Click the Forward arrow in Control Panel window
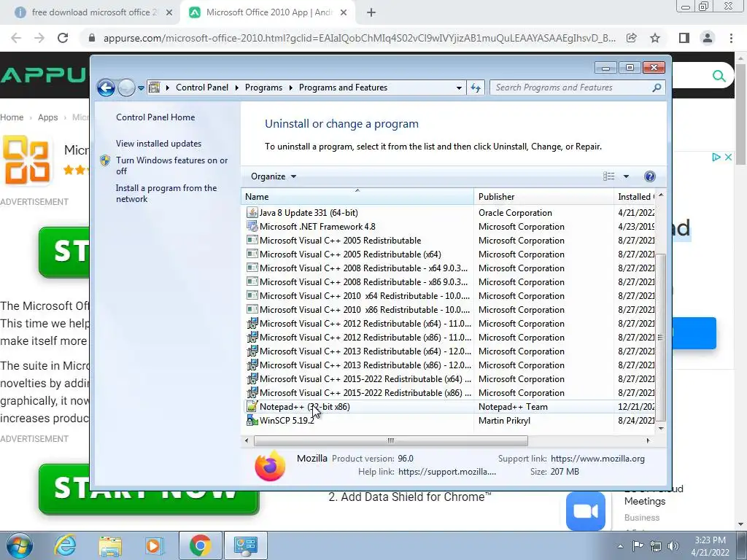 (x=126, y=87)
